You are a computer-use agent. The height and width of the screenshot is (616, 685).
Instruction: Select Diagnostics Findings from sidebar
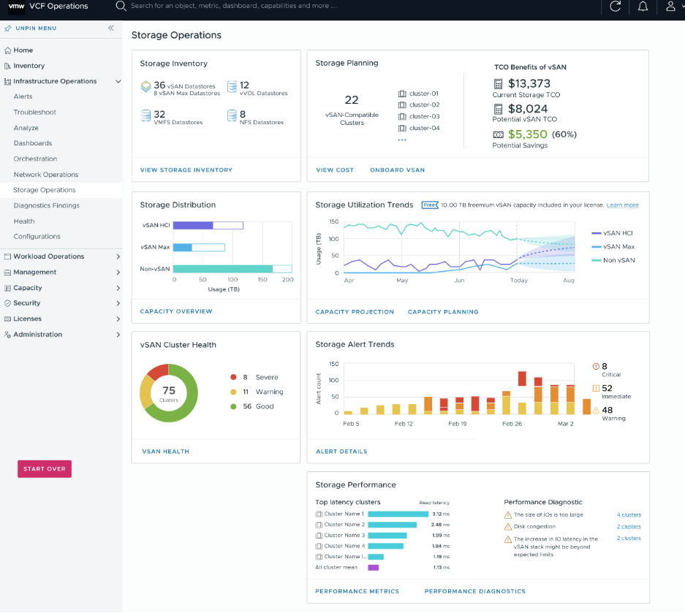point(47,205)
